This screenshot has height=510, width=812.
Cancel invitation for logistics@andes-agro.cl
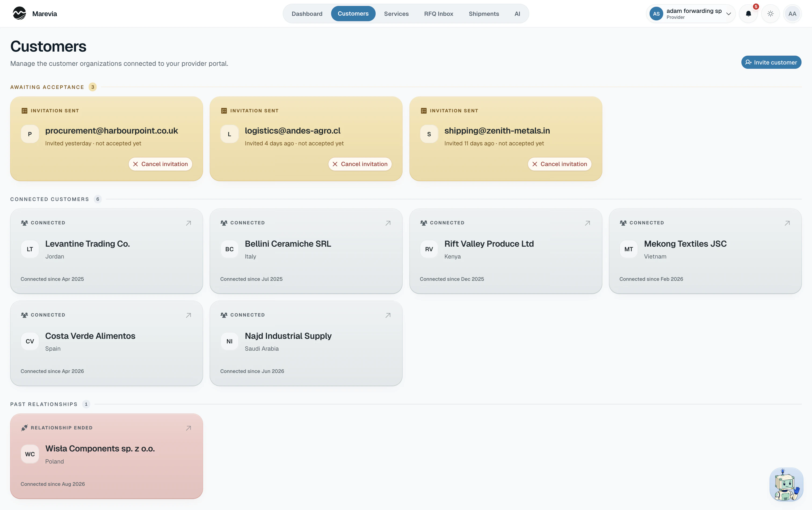(x=360, y=164)
